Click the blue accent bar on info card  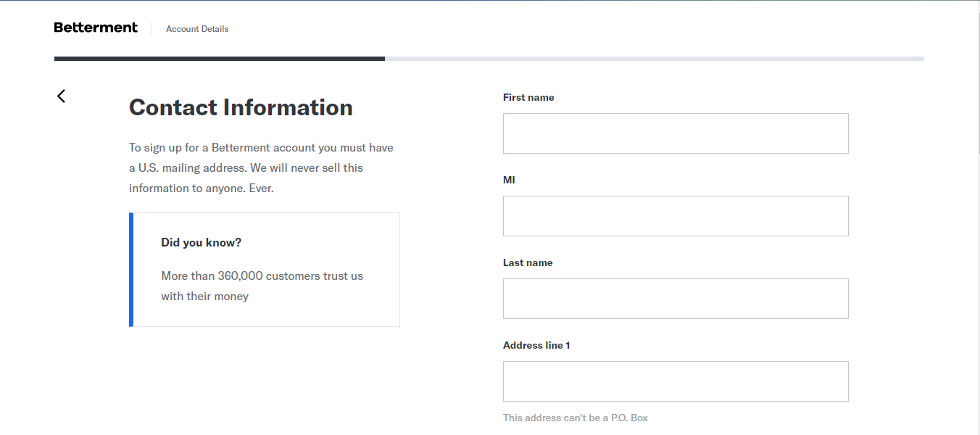(131, 270)
